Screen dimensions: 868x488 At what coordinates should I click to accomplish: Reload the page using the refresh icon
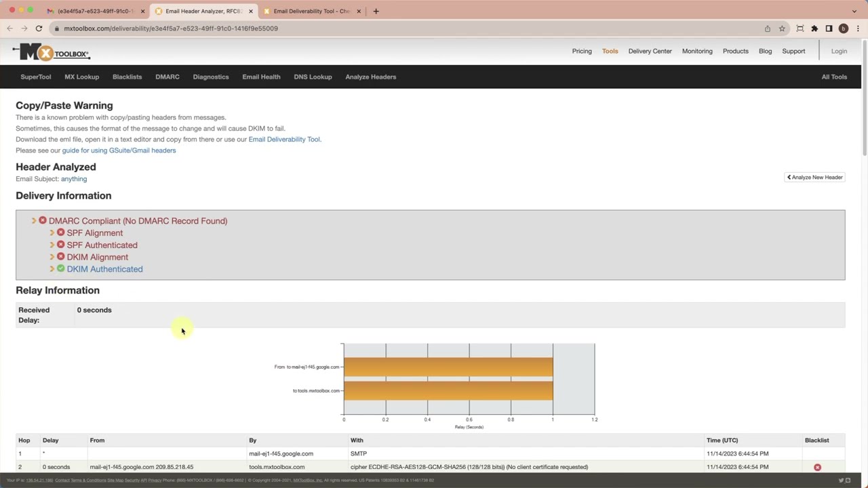coord(39,28)
